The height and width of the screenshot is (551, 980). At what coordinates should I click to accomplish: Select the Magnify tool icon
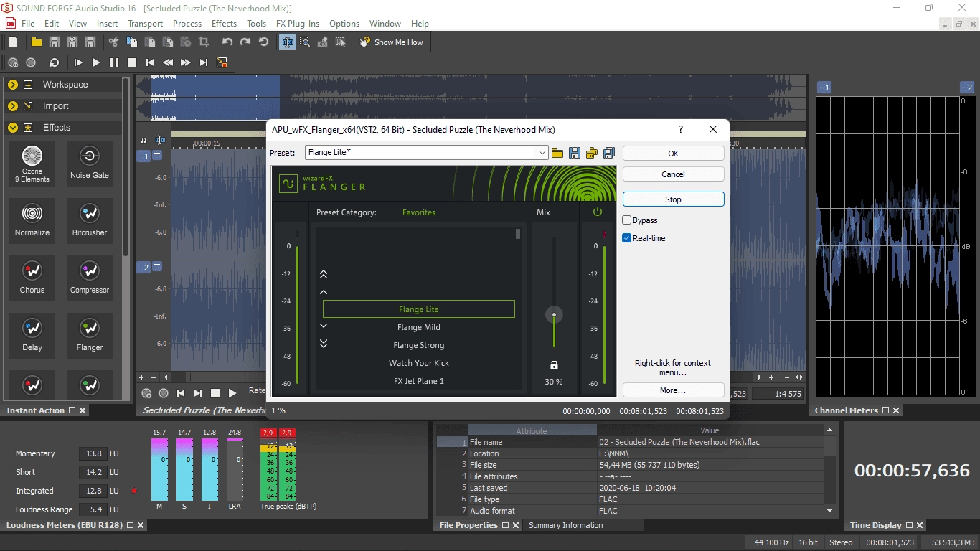[305, 42]
